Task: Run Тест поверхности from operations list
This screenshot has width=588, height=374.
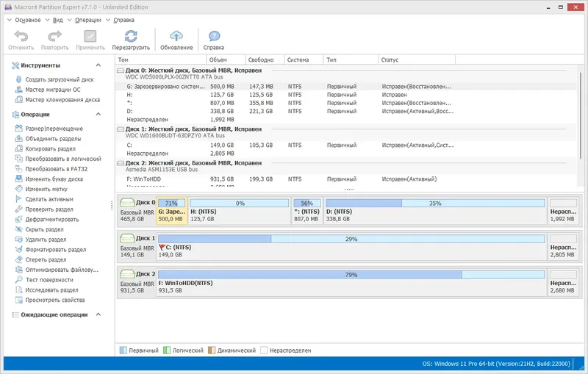Action: (x=49, y=280)
